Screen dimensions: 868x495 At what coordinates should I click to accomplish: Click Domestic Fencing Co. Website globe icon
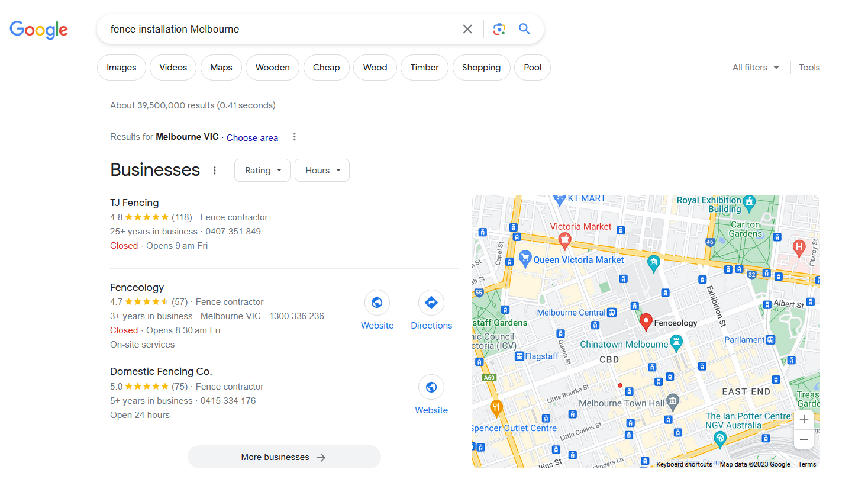point(431,387)
